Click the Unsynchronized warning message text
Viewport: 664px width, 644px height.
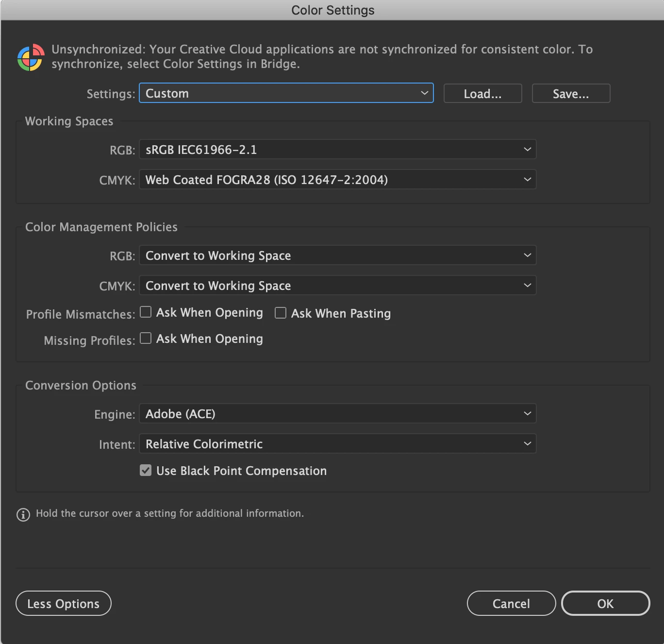(322, 56)
